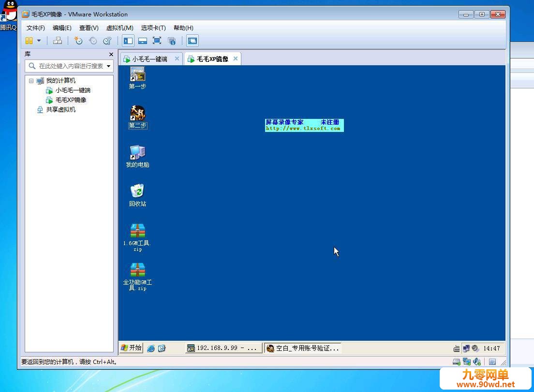The height and width of the screenshot is (392, 534).
Task: Open the library search filter dropdown
Action: 109,66
